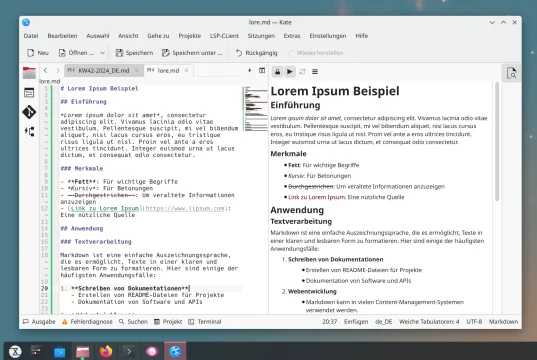Refresh the Markdown preview
This screenshot has width=537, height=360.
(x=302, y=72)
